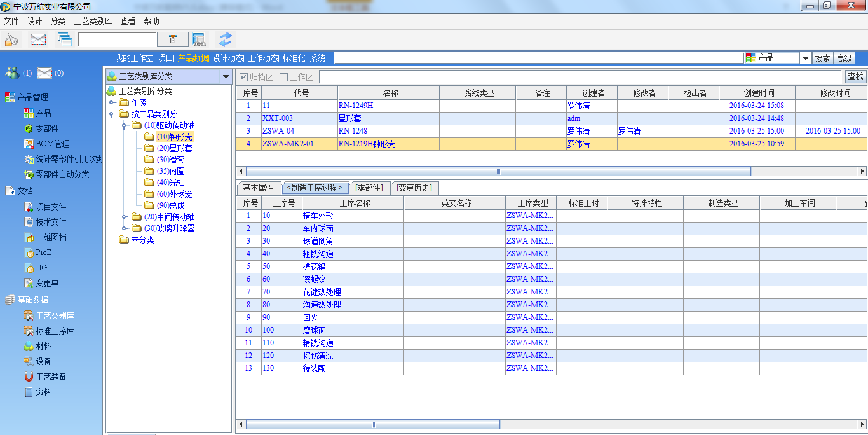The height and width of the screenshot is (435, 868).
Task: Click the refresh arrows toolbar icon
Action: click(225, 39)
